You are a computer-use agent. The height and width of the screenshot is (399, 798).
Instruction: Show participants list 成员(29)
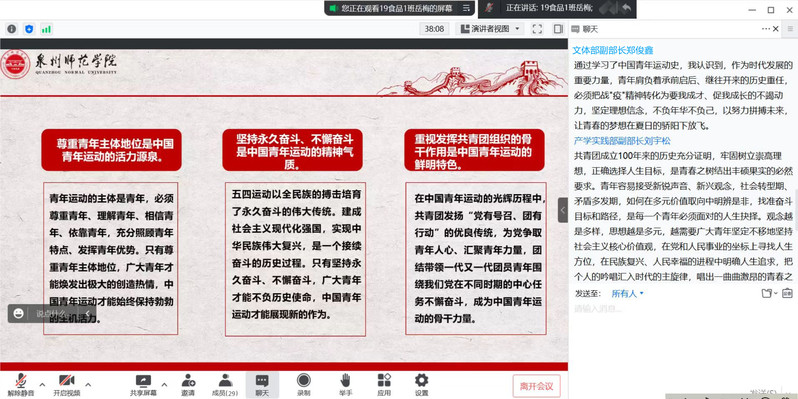coord(225,384)
